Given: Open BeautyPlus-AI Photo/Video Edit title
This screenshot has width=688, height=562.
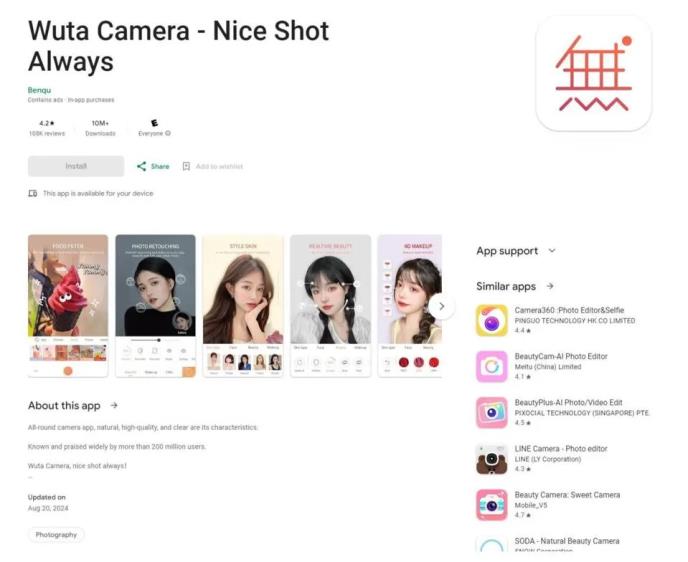Looking at the screenshot, I should pyautogui.click(x=569, y=402).
